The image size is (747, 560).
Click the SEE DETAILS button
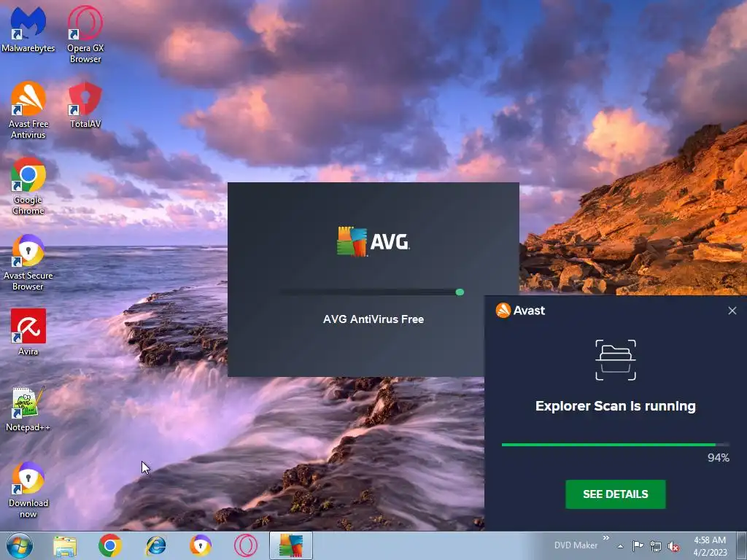pos(616,494)
